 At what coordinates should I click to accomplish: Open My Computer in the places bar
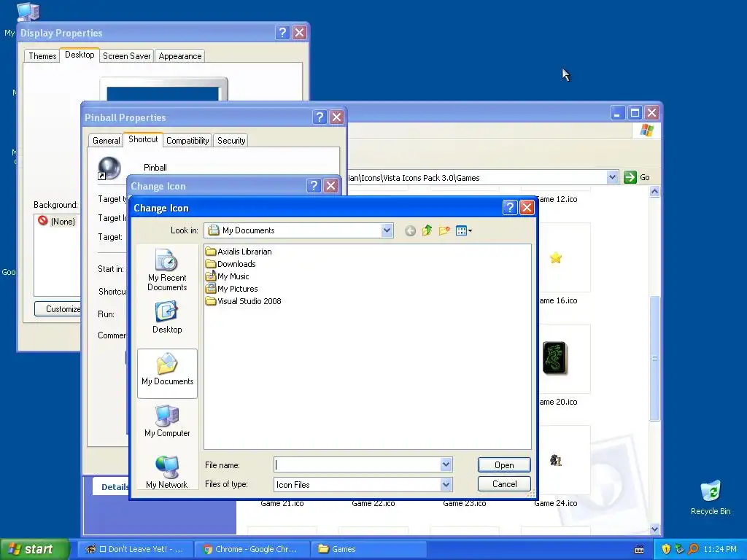point(167,421)
